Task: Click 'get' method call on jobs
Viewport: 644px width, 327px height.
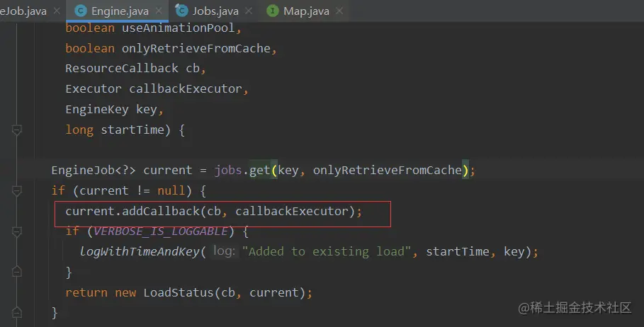Action: 259,170
